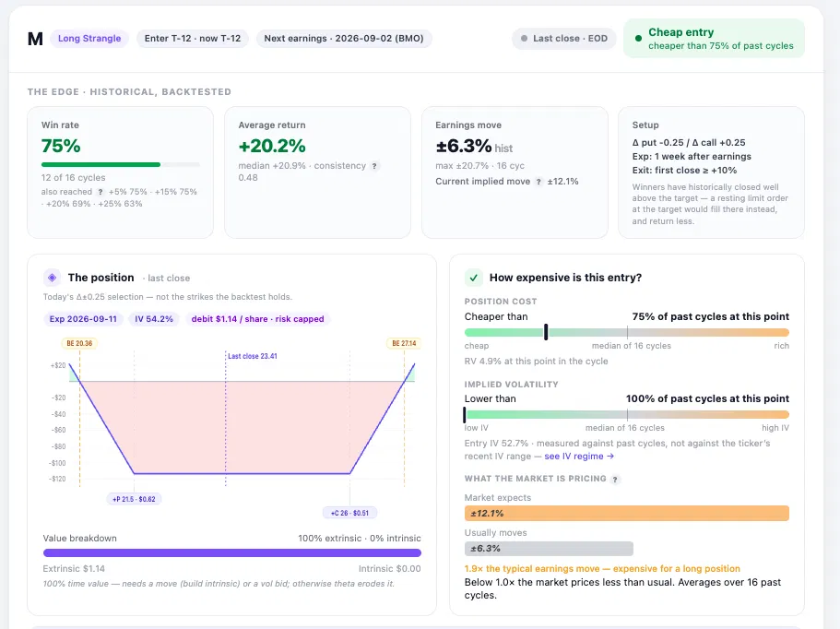840x629 pixels.
Task: Select the Long Strangle strategy pill
Action: pos(89,39)
